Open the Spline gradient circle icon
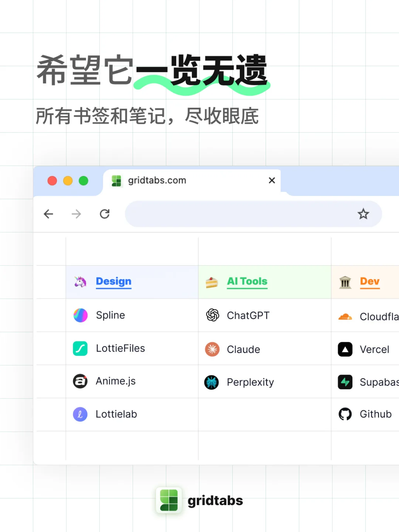The height and width of the screenshot is (532, 399). tap(81, 315)
